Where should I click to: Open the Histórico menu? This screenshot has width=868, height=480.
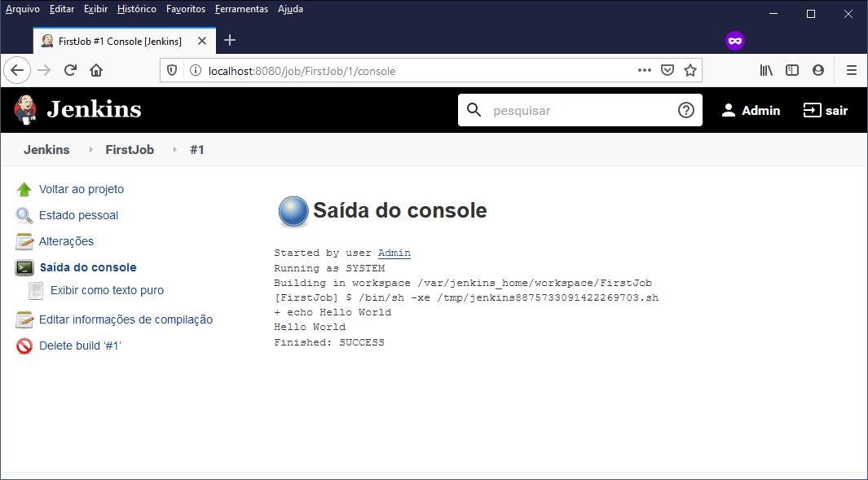coord(136,9)
